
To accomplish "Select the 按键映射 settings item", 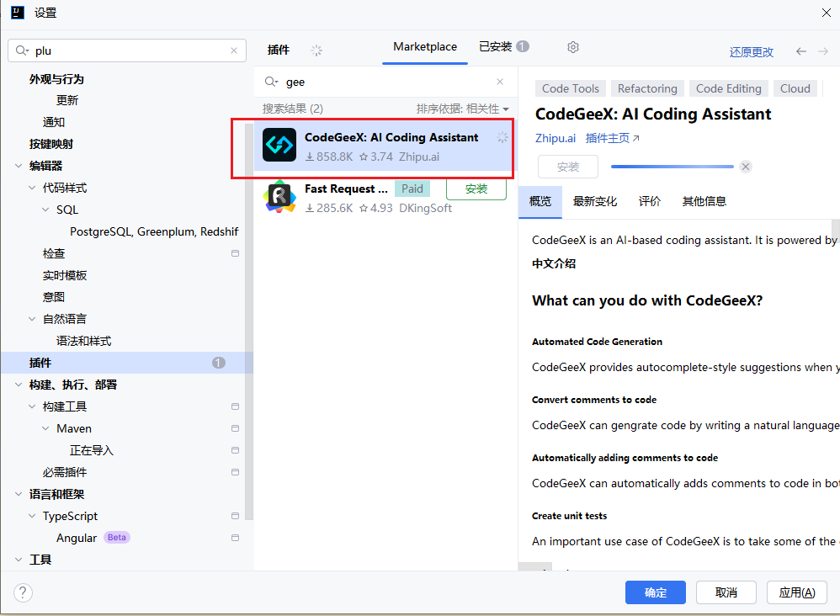I will 51,144.
